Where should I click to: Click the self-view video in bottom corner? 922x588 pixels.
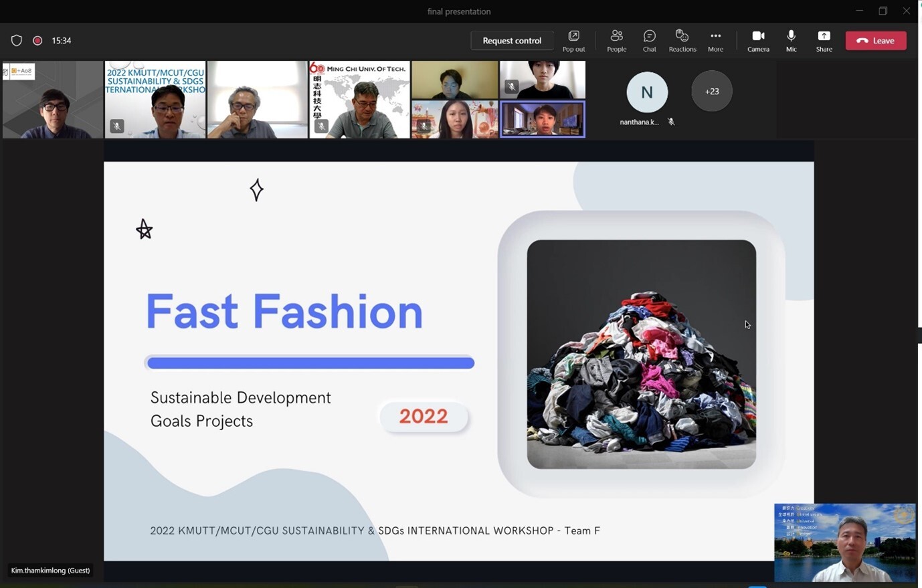point(845,543)
